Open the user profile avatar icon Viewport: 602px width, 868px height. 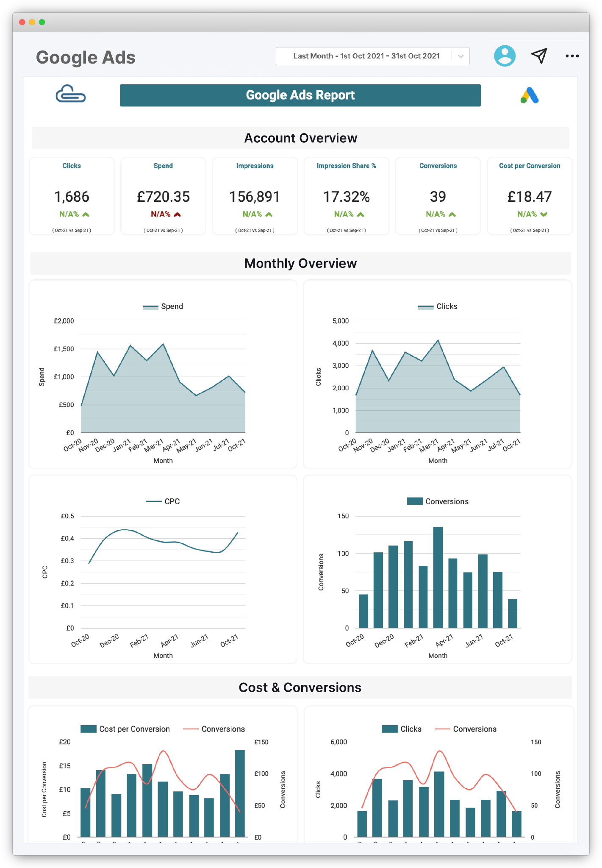click(x=505, y=56)
